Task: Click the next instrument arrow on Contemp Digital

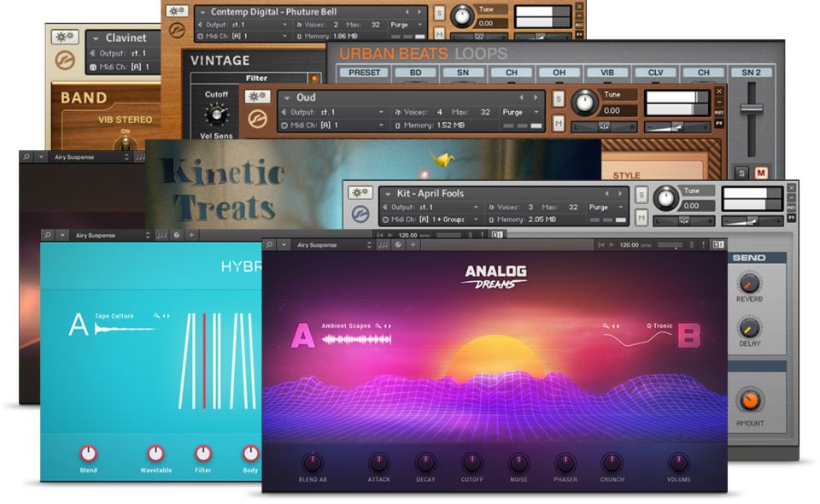Action: point(419,12)
